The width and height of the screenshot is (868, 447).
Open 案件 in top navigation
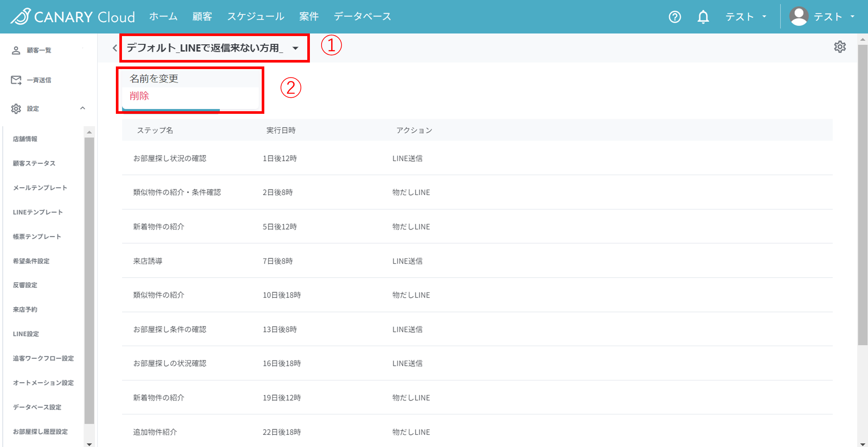point(309,17)
